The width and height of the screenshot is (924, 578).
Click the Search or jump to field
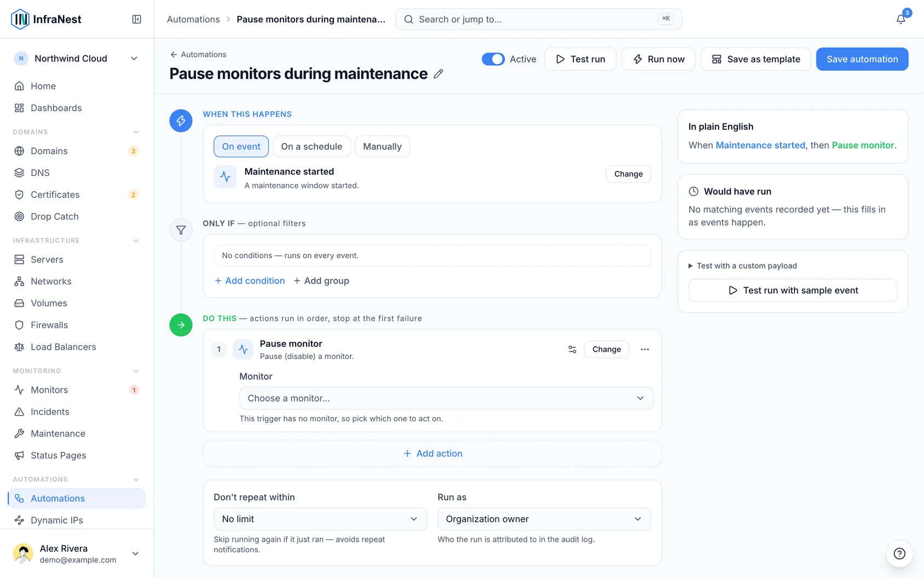pyautogui.click(x=539, y=19)
